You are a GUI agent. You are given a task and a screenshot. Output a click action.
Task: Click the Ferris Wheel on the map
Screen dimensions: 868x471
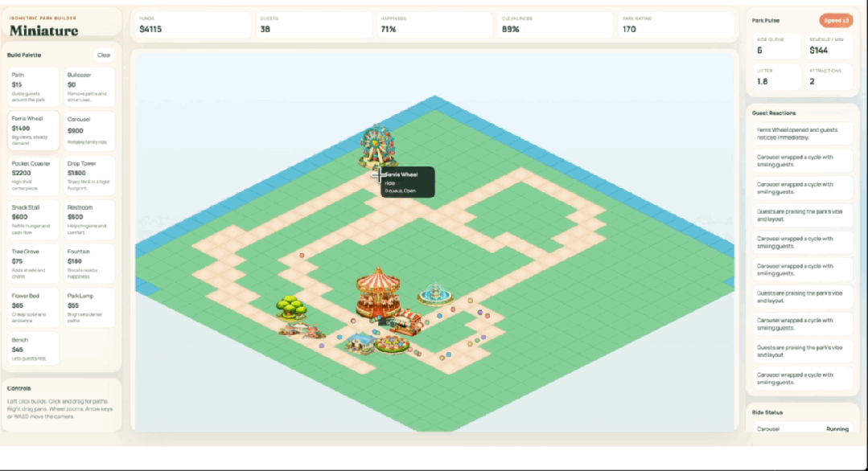(377, 147)
